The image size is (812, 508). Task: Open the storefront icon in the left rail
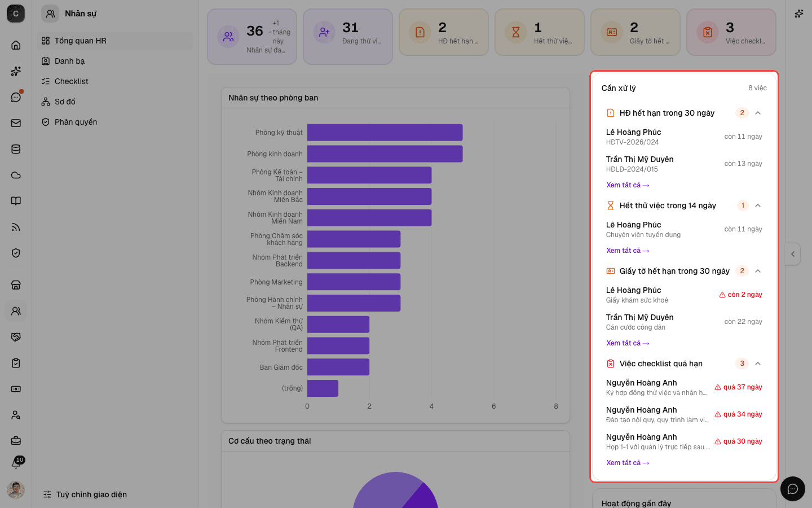[x=16, y=285]
